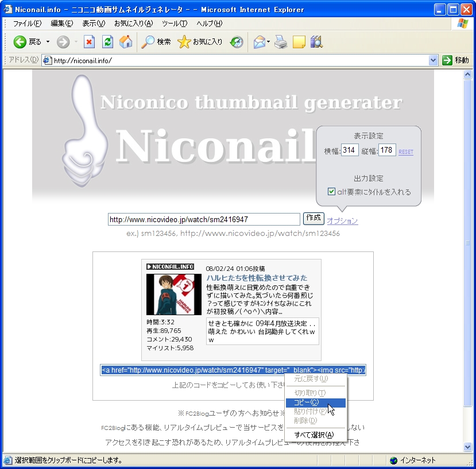Click the 作成 create button
Screen dimensions: 476x469
tap(314, 218)
